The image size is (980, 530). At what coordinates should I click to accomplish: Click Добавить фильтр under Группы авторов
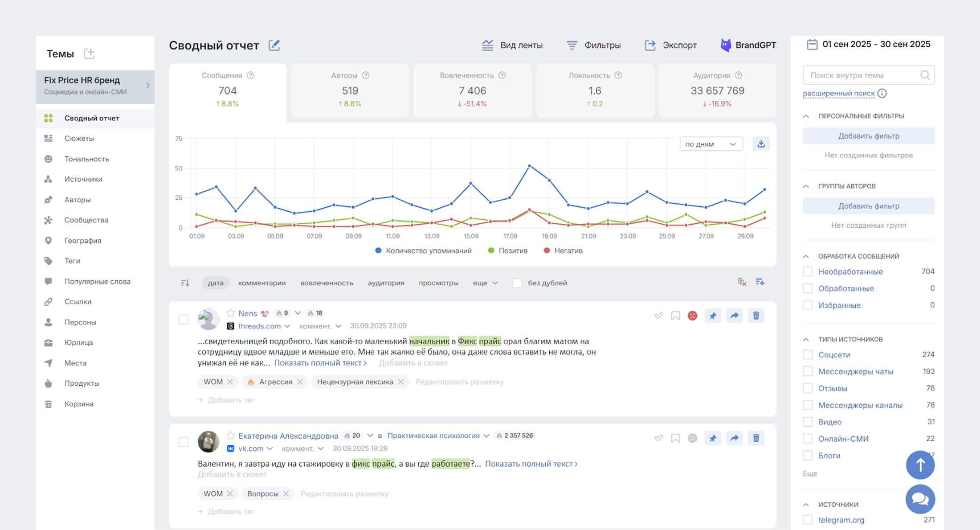click(868, 206)
